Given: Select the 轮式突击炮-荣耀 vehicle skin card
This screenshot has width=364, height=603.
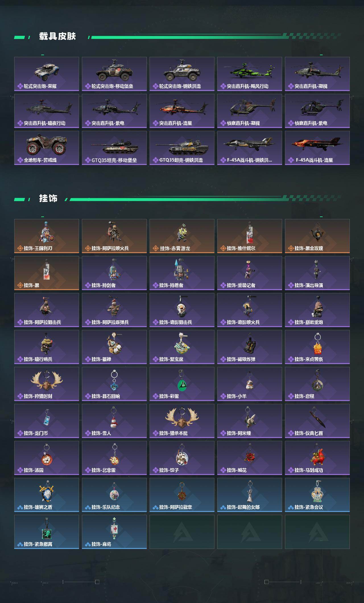Looking at the screenshot, I should tap(47, 74).
